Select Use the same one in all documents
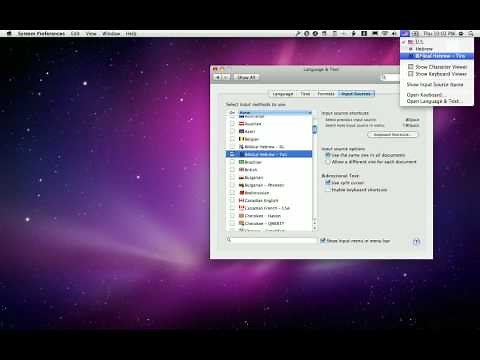The image size is (480, 360). click(328, 155)
